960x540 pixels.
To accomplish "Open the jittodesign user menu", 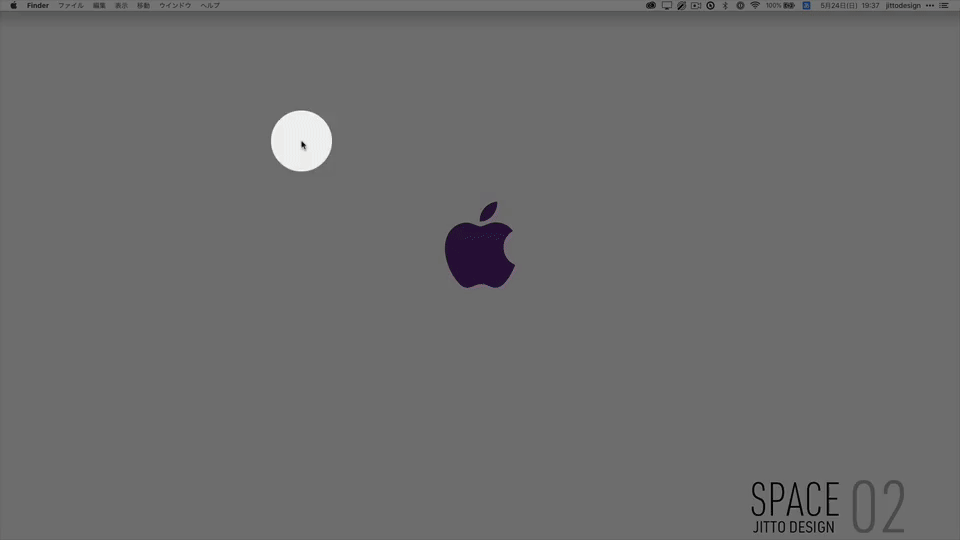I will (x=903, y=6).
